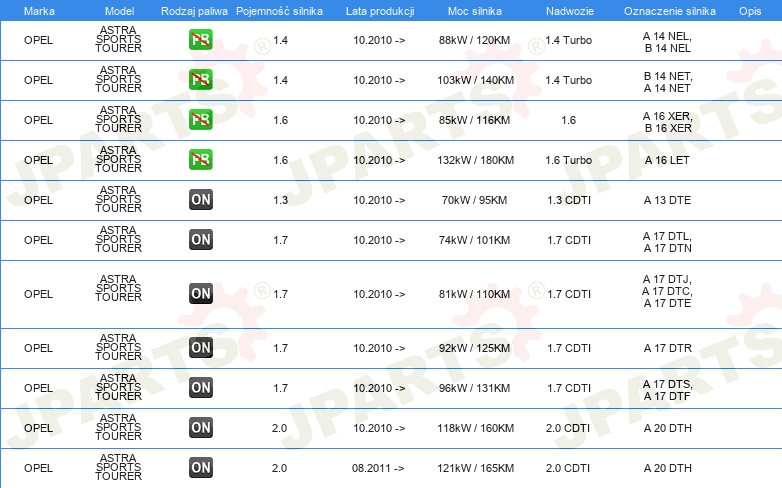The height and width of the screenshot is (488, 782).
Task: Click ASTRA SPORTS TOURER in the A 16 LET row
Action: pos(118,159)
